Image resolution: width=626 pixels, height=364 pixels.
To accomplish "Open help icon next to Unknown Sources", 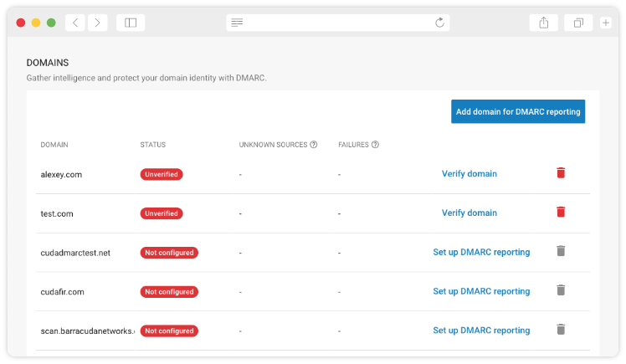I will (x=314, y=145).
